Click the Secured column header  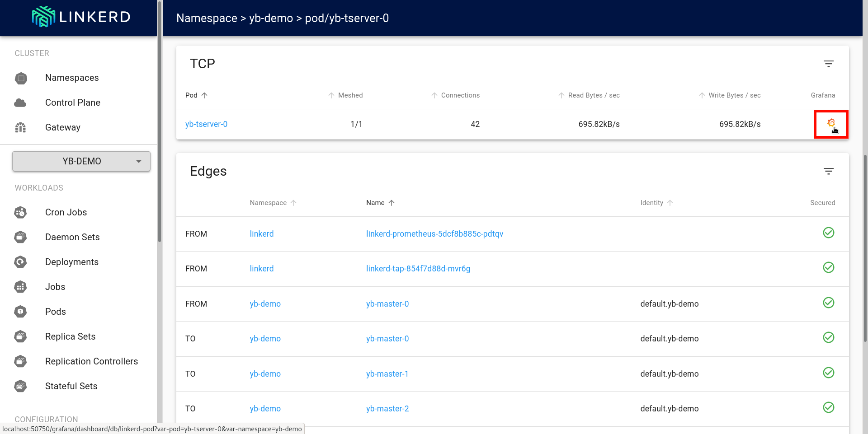[x=822, y=203]
